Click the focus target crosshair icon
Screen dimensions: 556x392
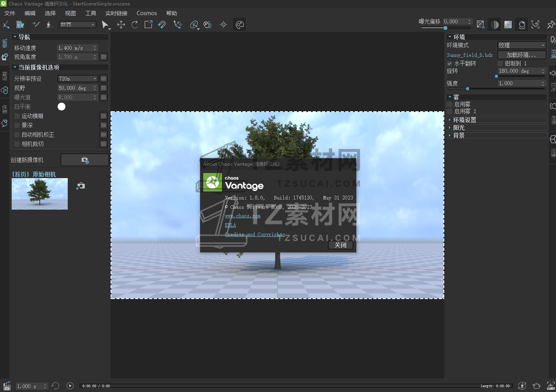coord(223,25)
